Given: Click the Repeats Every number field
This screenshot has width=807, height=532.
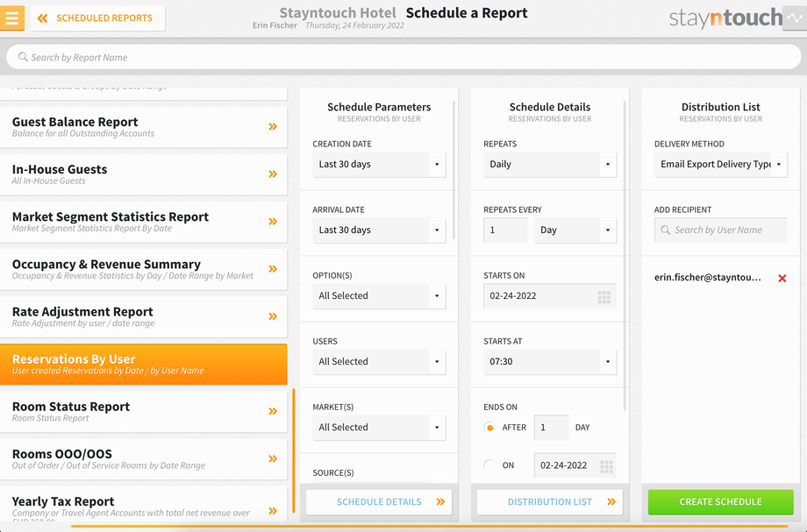Looking at the screenshot, I should (x=505, y=231).
